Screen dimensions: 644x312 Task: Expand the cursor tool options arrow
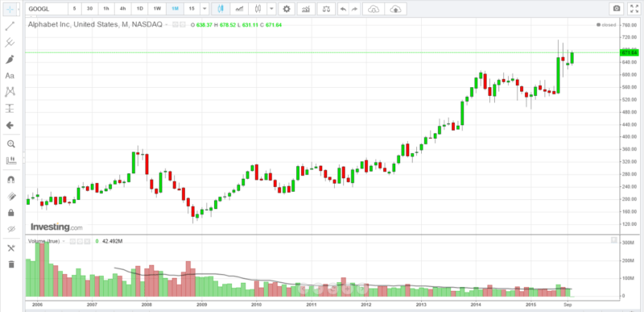pyautogui.click(x=19, y=9)
